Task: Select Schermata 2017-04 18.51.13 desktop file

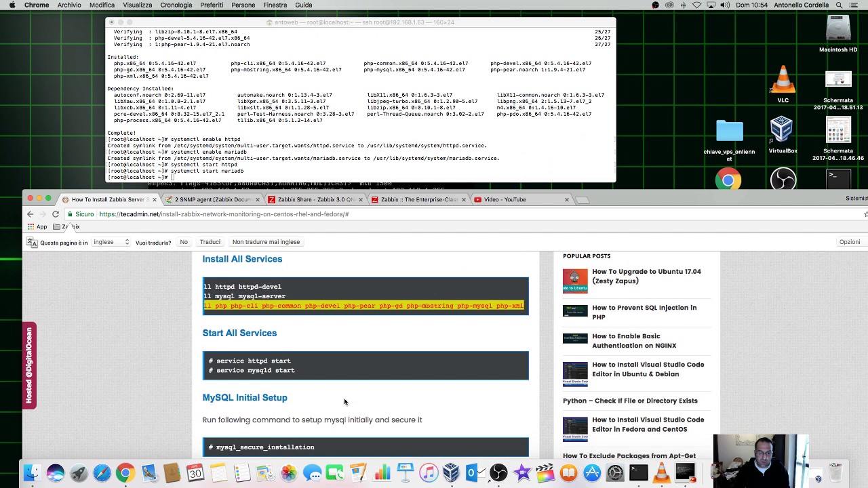Action: [x=838, y=90]
